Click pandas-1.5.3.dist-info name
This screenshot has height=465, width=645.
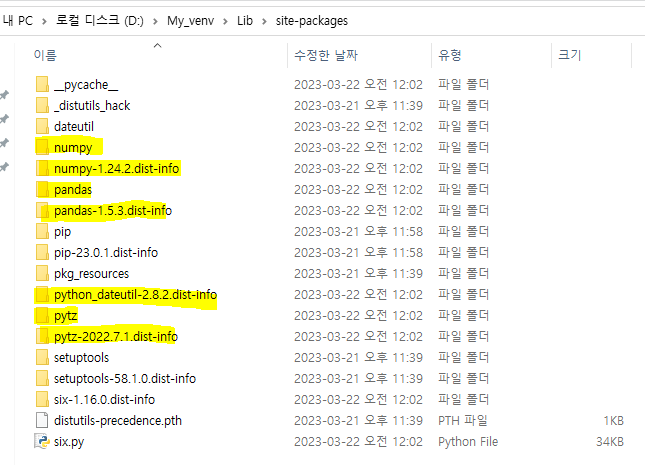click(113, 211)
